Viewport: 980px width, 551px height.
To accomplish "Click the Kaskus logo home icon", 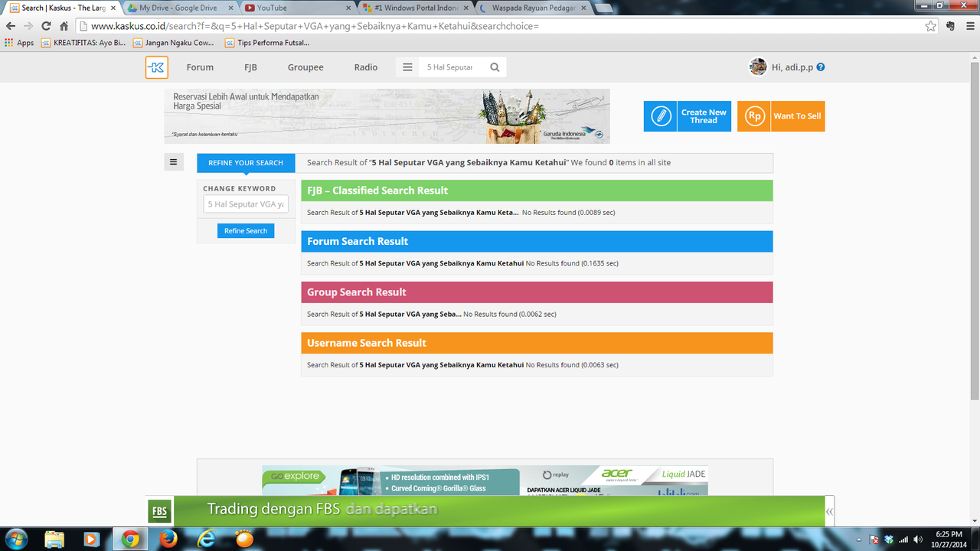I will click(x=156, y=67).
